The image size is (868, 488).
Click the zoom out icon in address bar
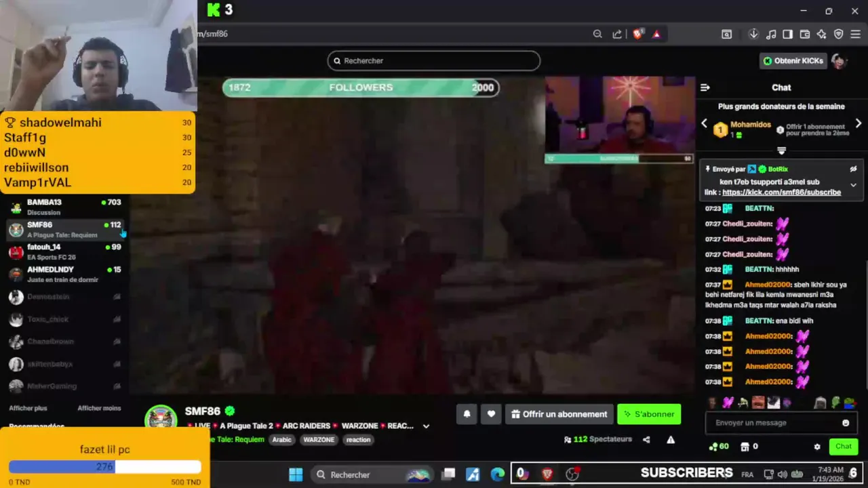pyautogui.click(x=597, y=34)
